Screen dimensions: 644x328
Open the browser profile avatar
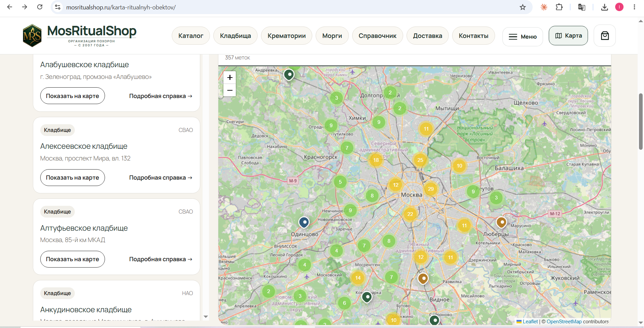click(619, 7)
